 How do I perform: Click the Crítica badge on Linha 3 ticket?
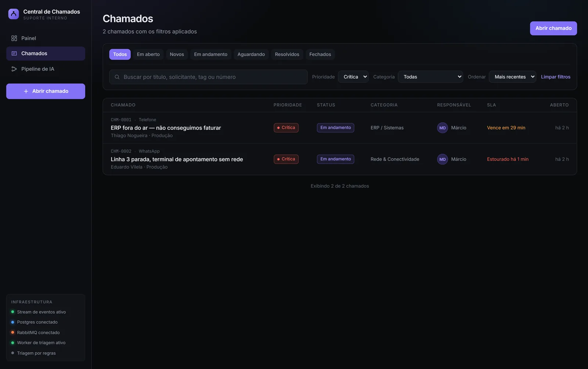pos(286,159)
